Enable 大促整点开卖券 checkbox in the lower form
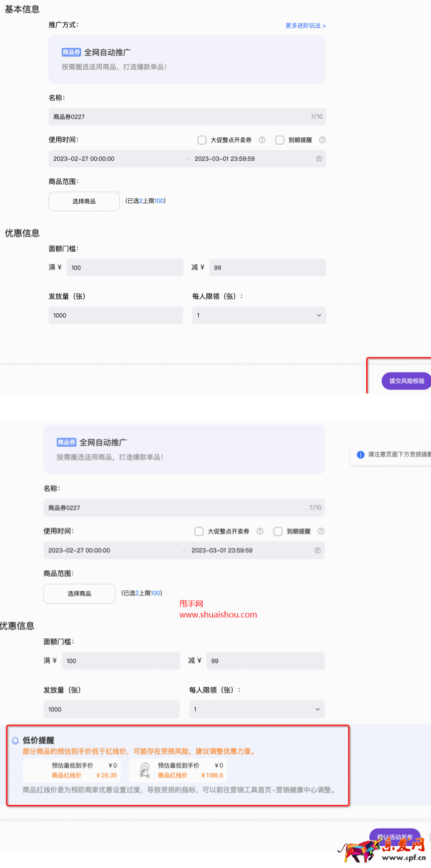 [x=199, y=531]
